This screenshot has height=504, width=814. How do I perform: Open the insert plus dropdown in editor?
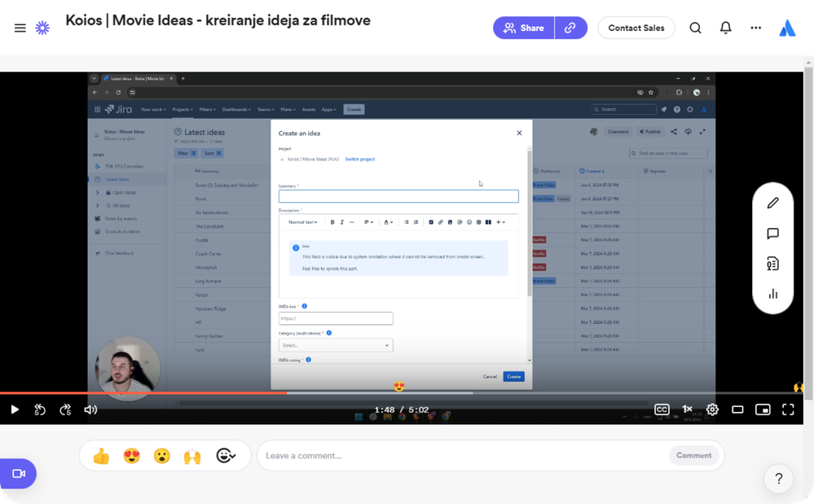point(500,222)
